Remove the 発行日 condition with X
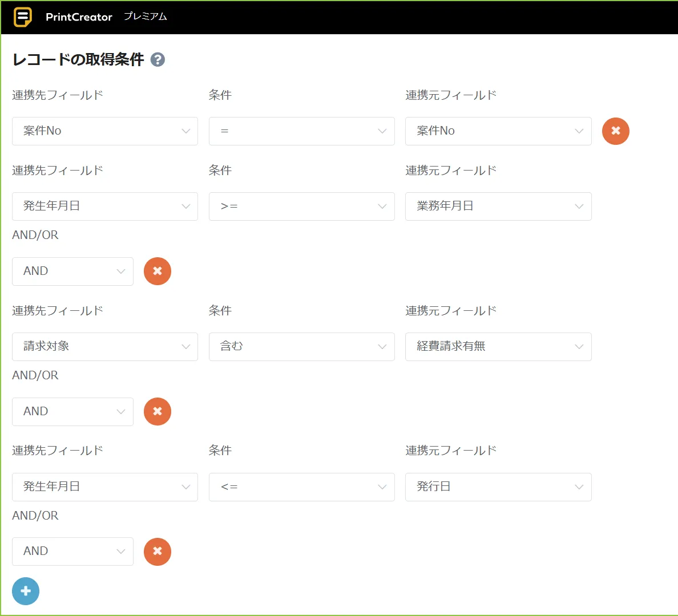678x616 pixels. coord(158,552)
